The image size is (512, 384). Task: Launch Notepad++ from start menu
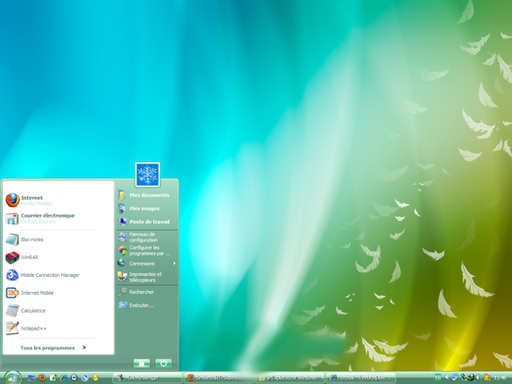coord(58,328)
